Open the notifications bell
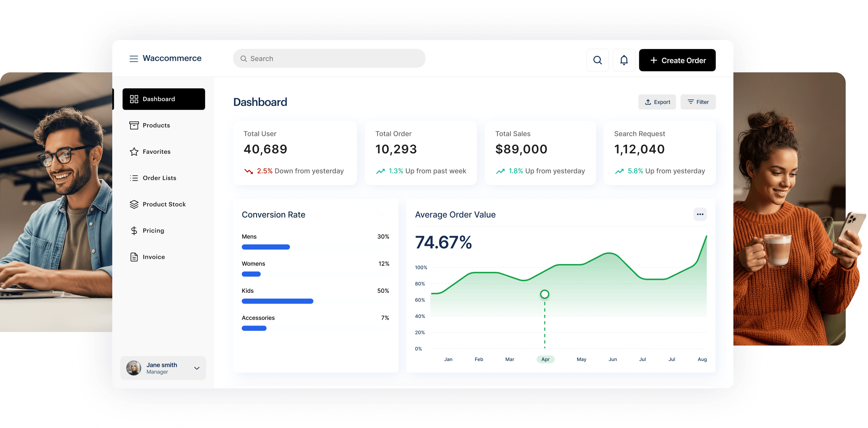 point(624,60)
